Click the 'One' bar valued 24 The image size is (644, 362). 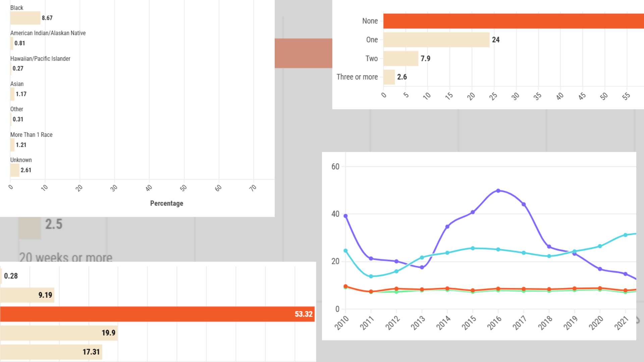coord(436,40)
